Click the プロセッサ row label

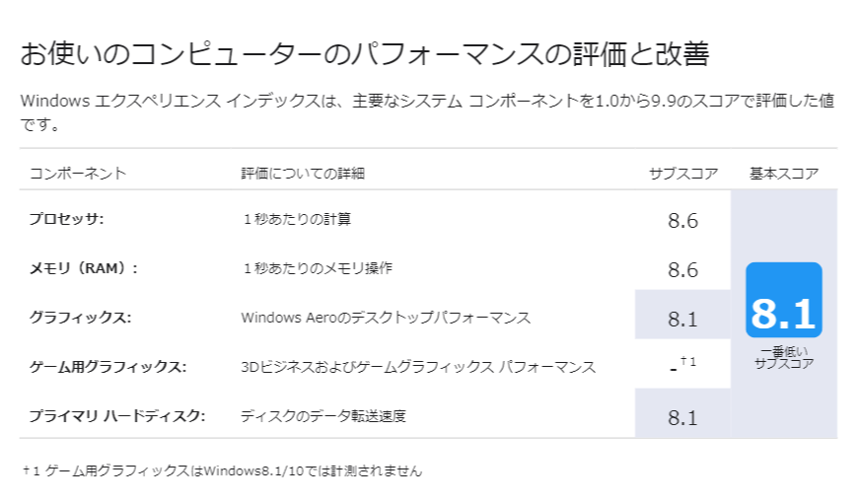pyautogui.click(x=66, y=219)
